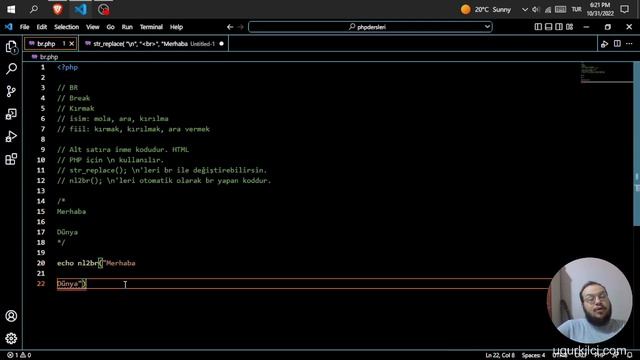Open the Edit menu
This screenshot has width=640, height=360.
(x=42, y=27)
